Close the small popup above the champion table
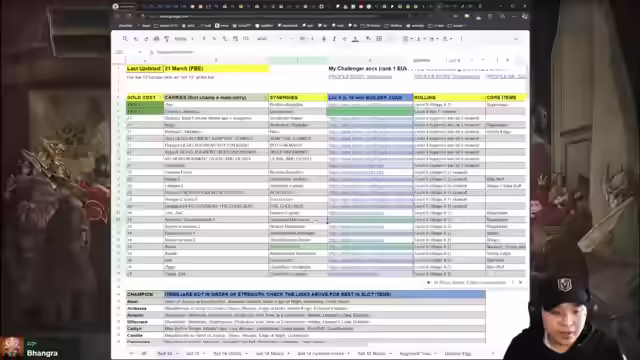This screenshot has width=640, height=360. pos(520,282)
